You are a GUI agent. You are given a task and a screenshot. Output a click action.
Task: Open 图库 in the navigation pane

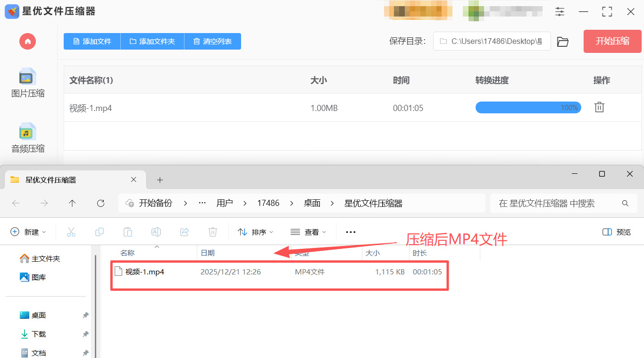pos(33,277)
